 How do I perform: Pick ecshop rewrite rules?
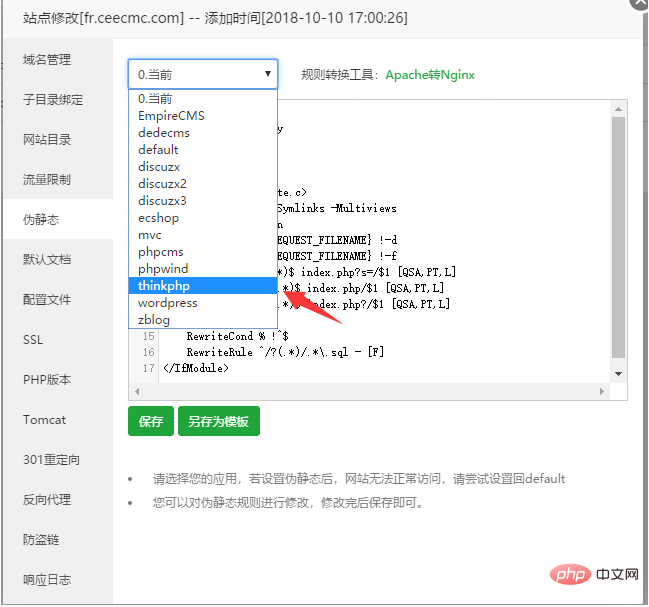203,218
